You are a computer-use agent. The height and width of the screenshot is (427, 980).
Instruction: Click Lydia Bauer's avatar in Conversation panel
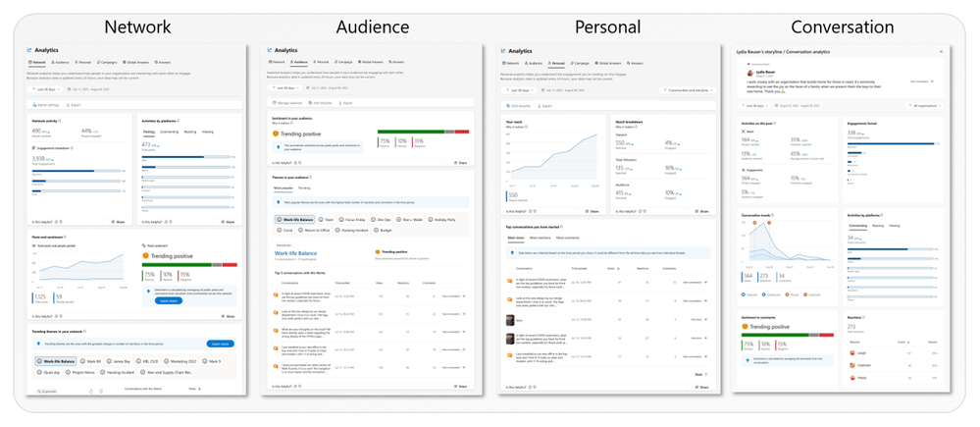click(x=750, y=73)
